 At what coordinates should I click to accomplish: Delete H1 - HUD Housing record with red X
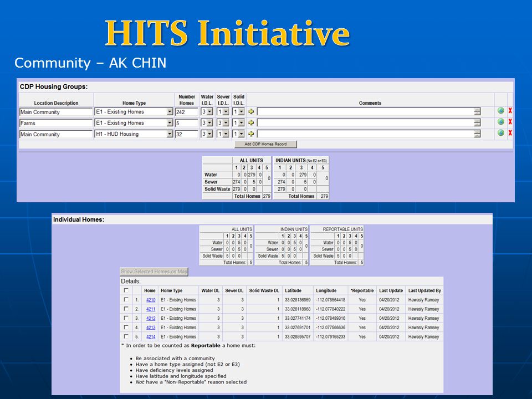pyautogui.click(x=510, y=132)
